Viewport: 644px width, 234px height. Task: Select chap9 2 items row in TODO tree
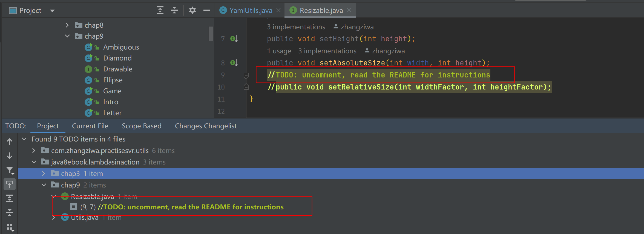(x=331, y=185)
